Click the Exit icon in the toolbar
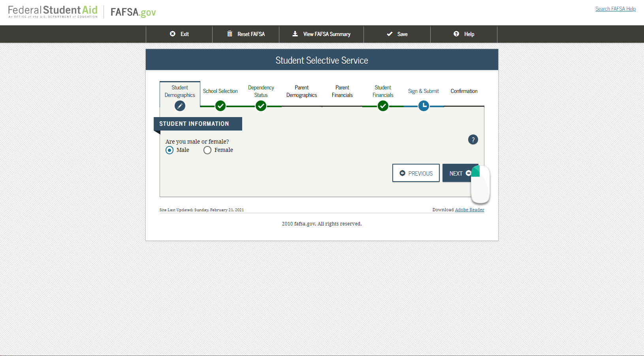This screenshot has height=356, width=644. [x=172, y=34]
